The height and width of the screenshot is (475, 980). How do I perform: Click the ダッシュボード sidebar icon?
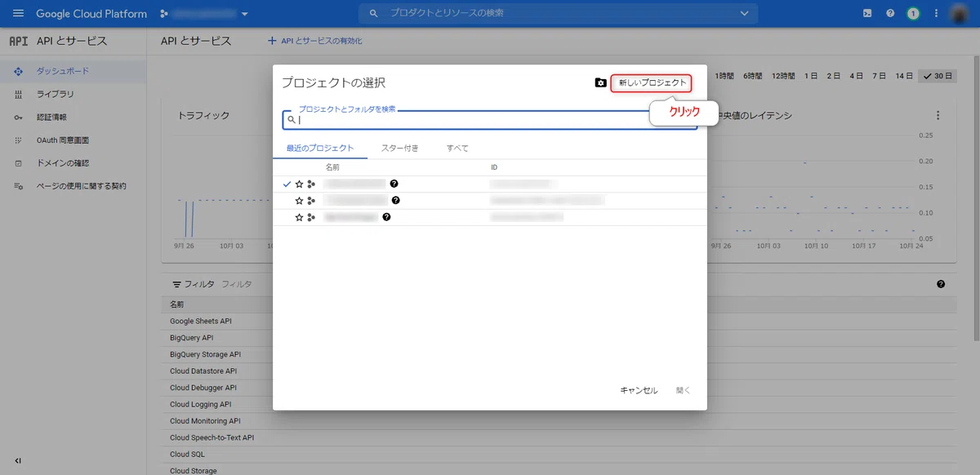pos(18,71)
